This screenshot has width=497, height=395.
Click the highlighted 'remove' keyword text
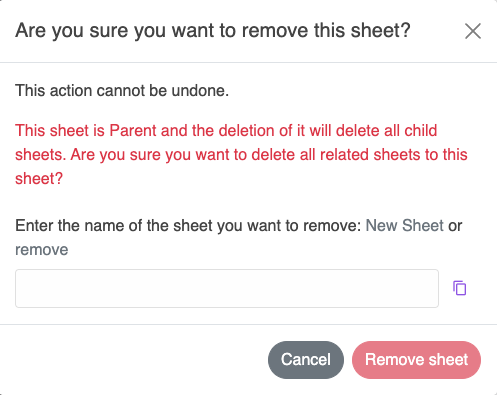click(x=42, y=250)
